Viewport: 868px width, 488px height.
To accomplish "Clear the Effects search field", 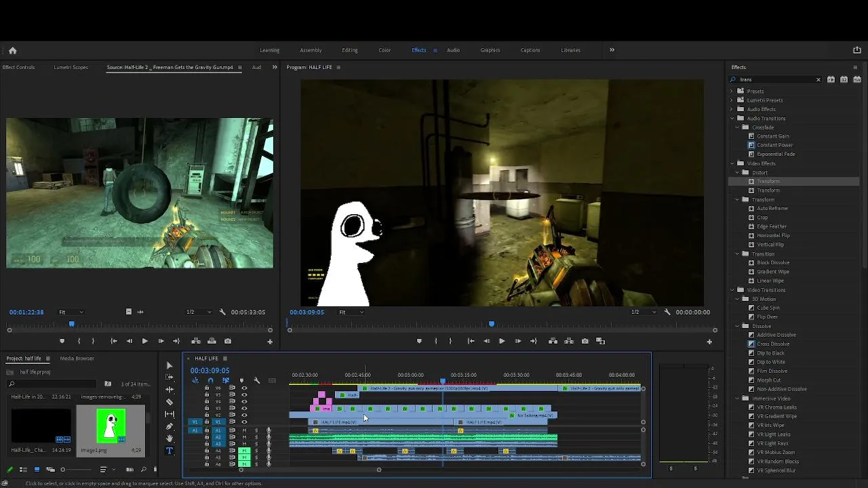I will [818, 80].
